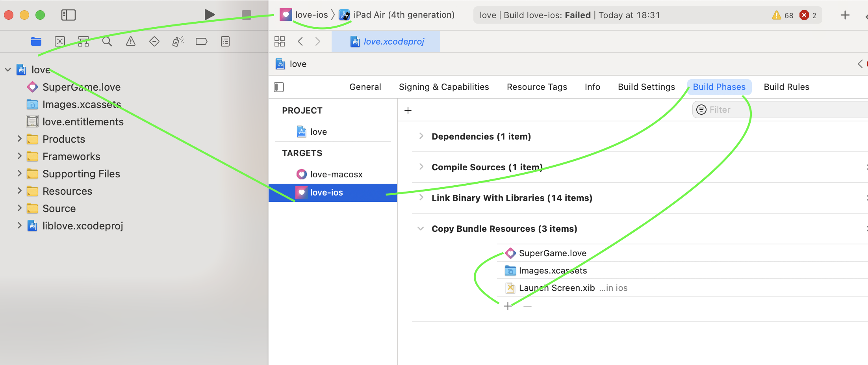Switch to Build Settings tab
This screenshot has height=365, width=868.
(x=646, y=87)
